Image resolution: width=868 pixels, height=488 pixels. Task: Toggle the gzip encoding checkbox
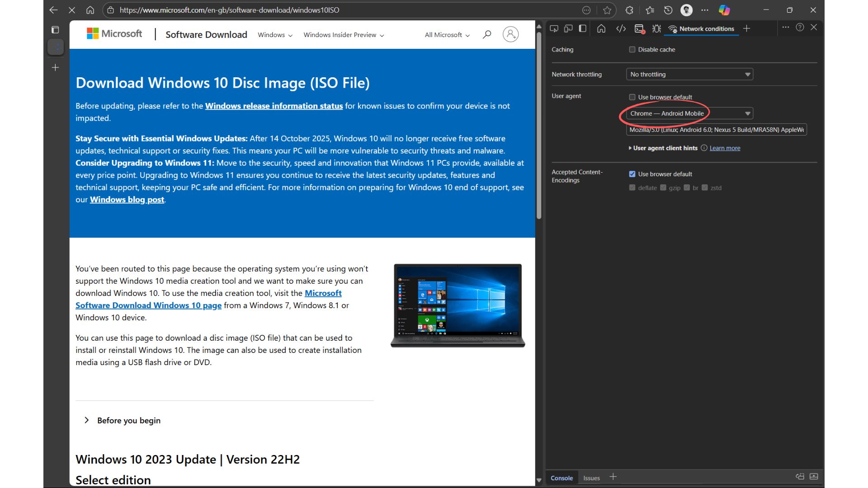point(663,188)
